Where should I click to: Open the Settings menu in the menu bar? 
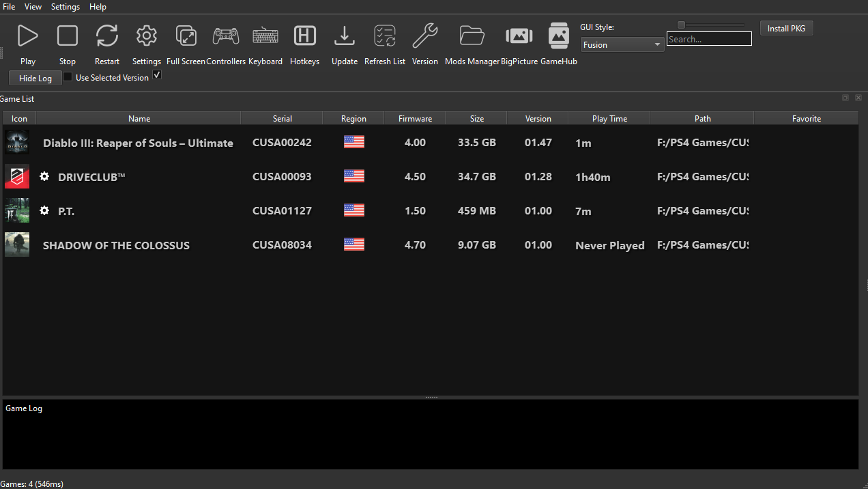click(x=66, y=6)
